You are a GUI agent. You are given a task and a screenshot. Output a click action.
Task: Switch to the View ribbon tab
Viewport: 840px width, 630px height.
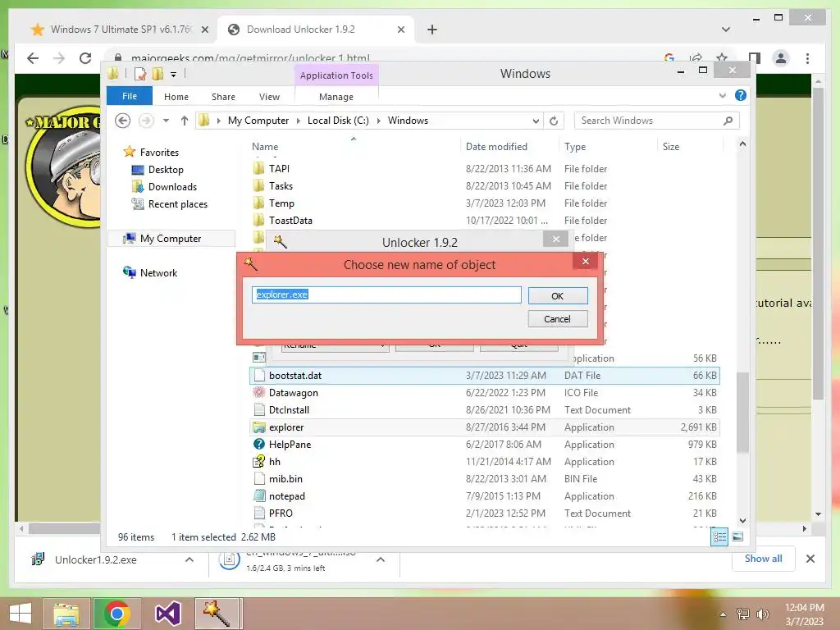269,97
